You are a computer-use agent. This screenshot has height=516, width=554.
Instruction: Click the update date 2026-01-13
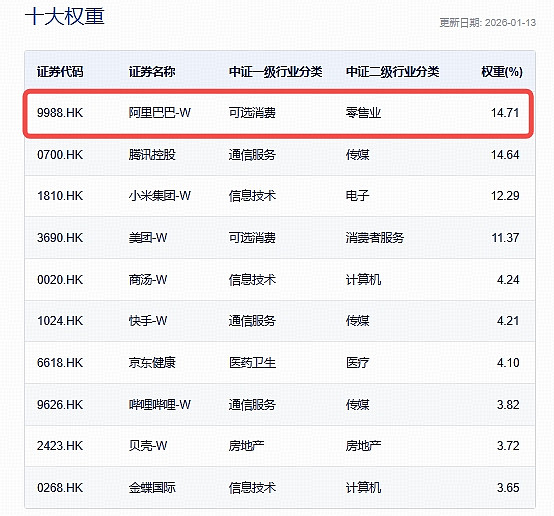(x=510, y=23)
